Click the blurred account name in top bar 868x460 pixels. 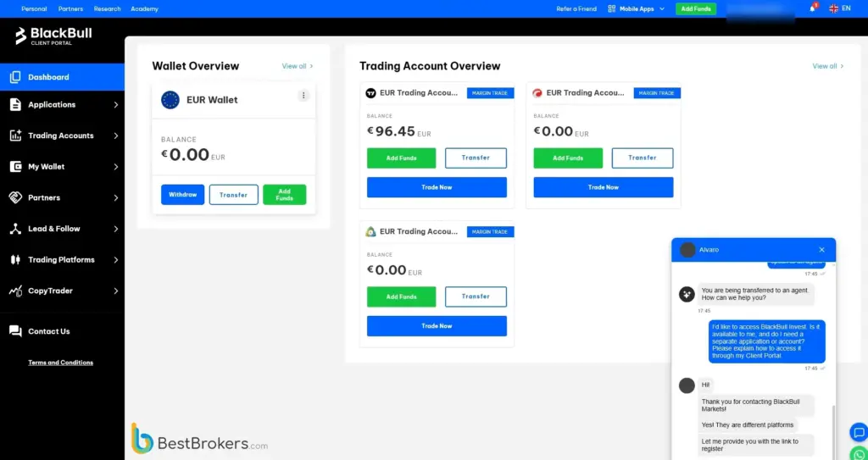click(x=760, y=11)
